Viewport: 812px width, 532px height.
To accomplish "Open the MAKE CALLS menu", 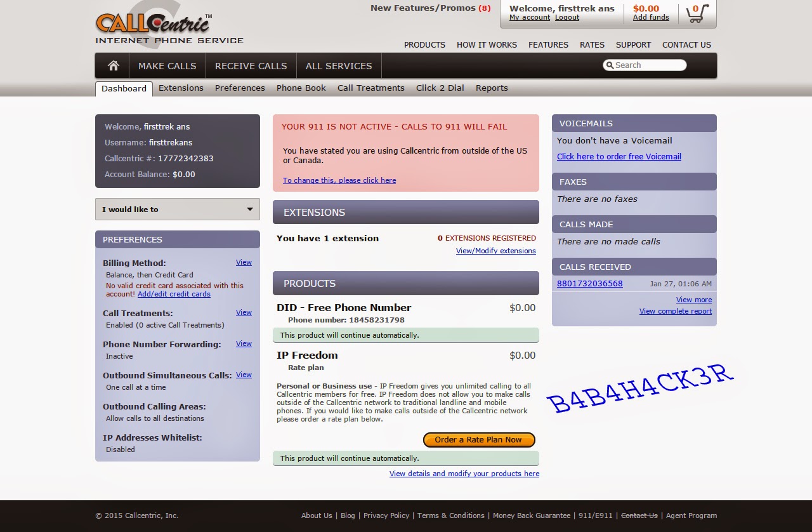I will [167, 66].
